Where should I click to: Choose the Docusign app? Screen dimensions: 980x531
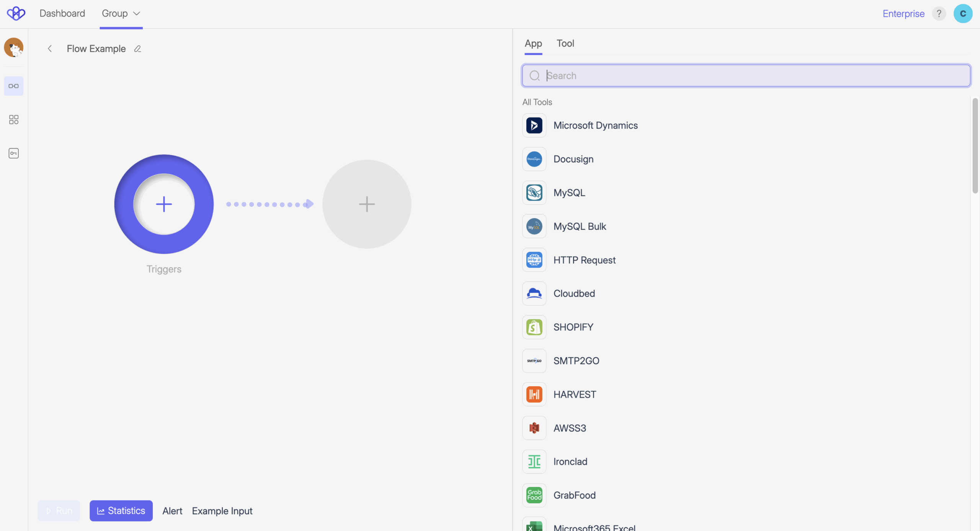click(573, 159)
